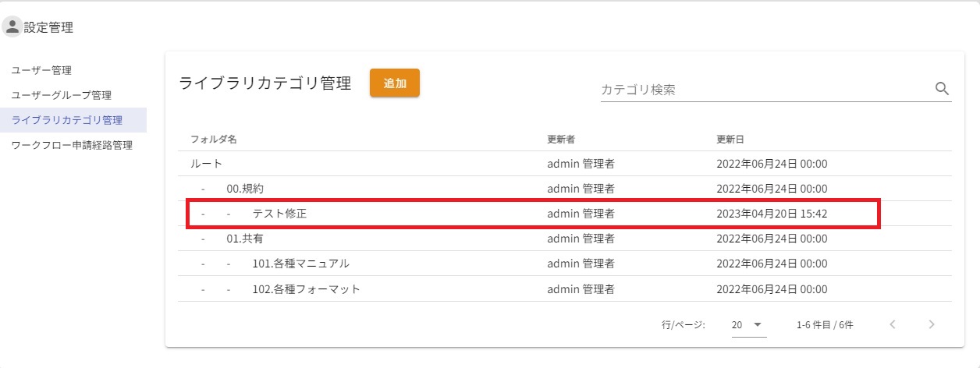Select the 00.規約 folder row
This screenshot has height=368, width=980.
point(250,189)
